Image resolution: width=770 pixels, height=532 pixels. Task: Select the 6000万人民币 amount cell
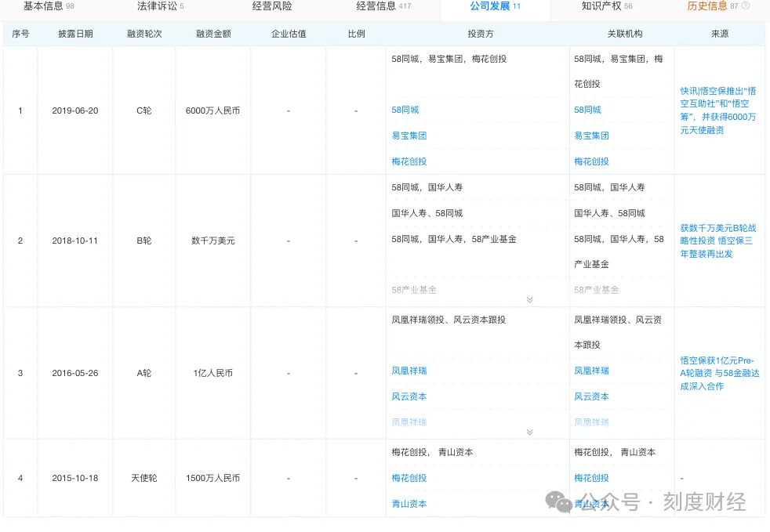pos(213,111)
